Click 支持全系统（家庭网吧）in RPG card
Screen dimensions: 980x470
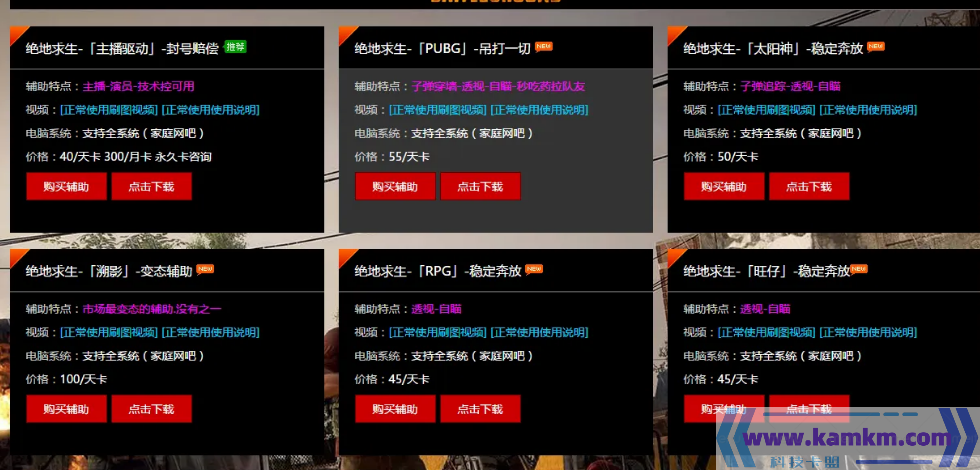coord(472,356)
